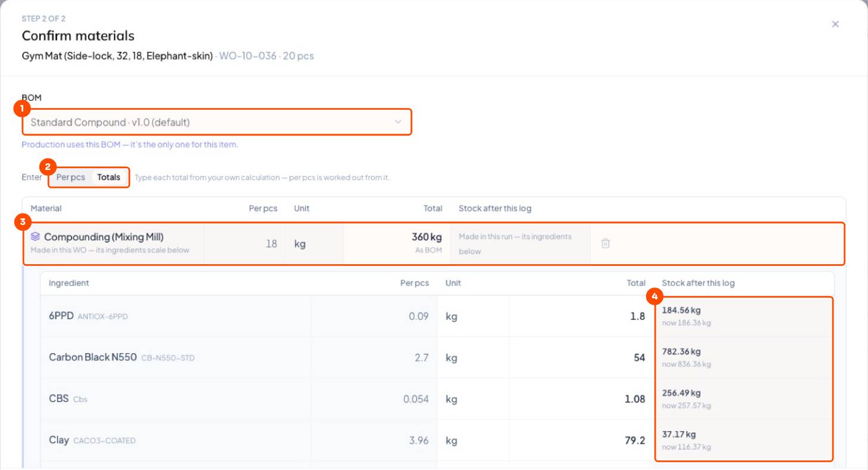This screenshot has width=868, height=470.
Task: Click the 37.17 kg stock value
Action: 678,434
